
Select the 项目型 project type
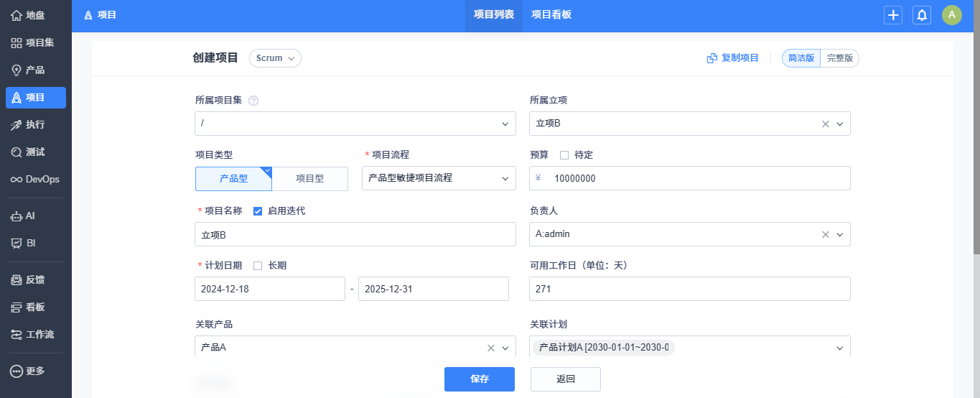point(310,179)
